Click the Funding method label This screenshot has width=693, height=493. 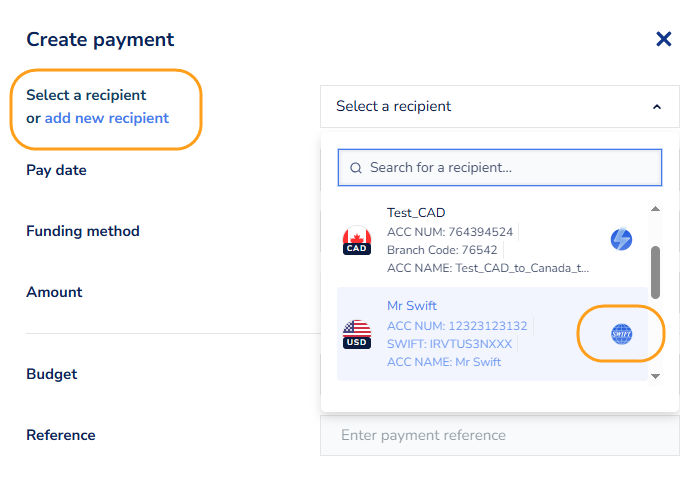tap(83, 231)
